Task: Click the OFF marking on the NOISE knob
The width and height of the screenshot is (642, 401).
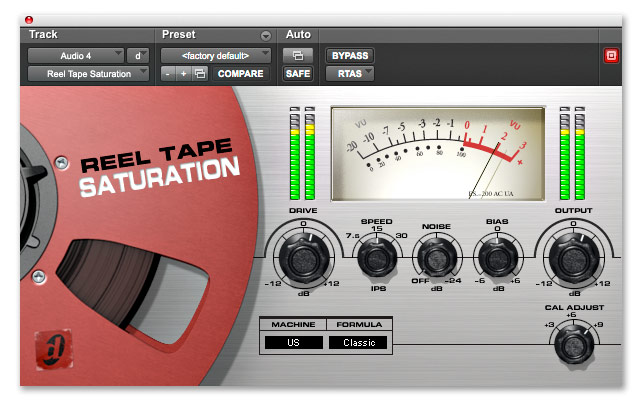Action: (x=420, y=281)
